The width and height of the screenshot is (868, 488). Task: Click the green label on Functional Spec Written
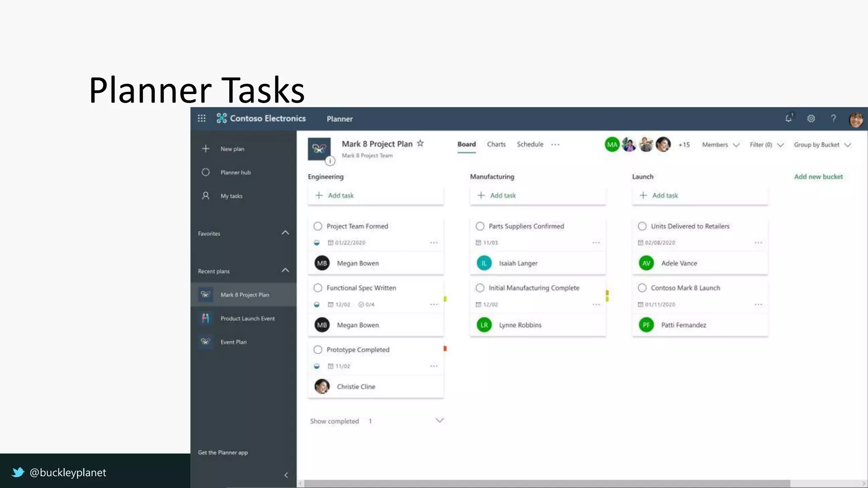coord(445,299)
